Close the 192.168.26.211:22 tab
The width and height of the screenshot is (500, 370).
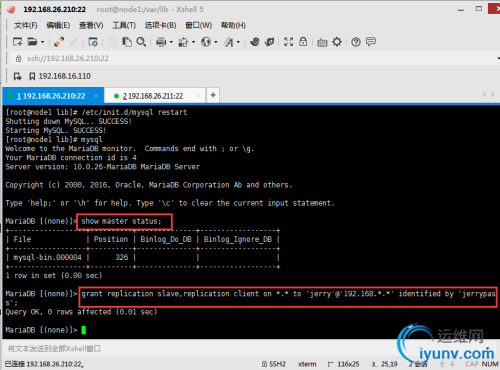[198, 96]
